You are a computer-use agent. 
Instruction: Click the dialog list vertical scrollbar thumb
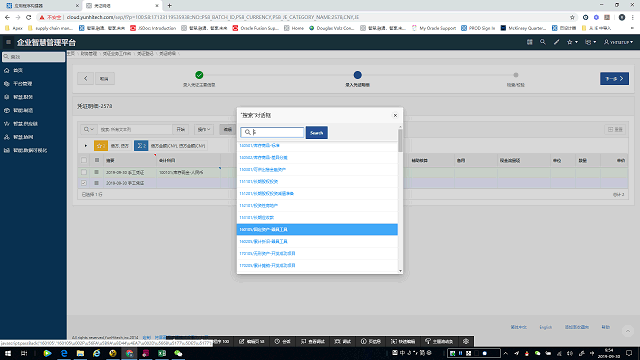(x=400, y=140)
